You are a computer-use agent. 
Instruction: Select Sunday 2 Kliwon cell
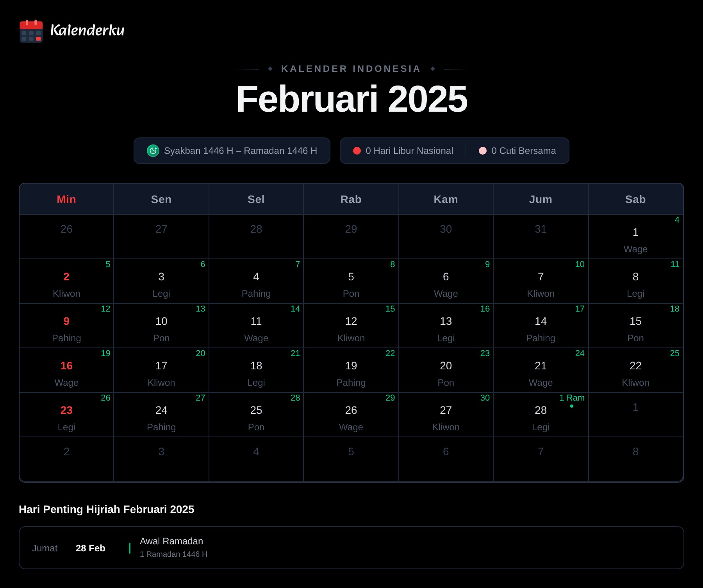(66, 281)
